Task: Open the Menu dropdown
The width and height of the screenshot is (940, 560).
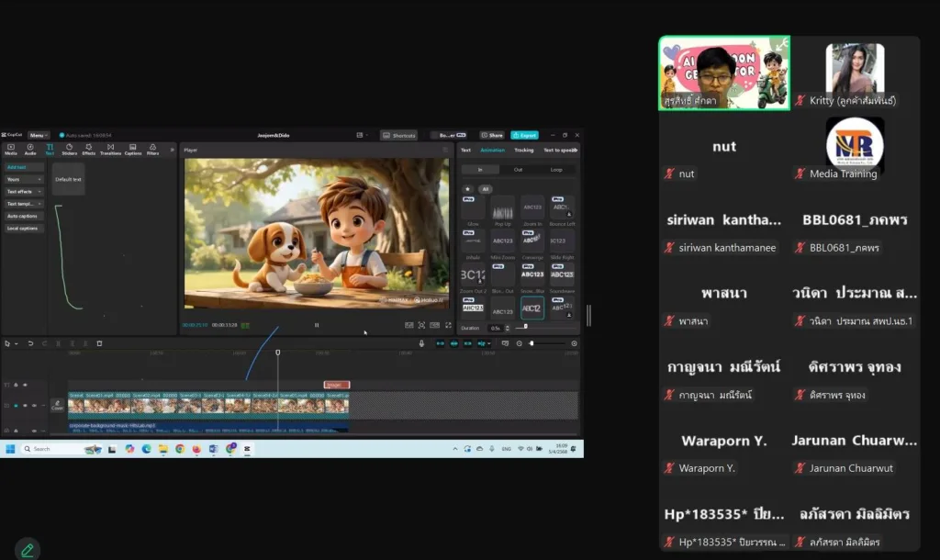Action: (x=39, y=135)
